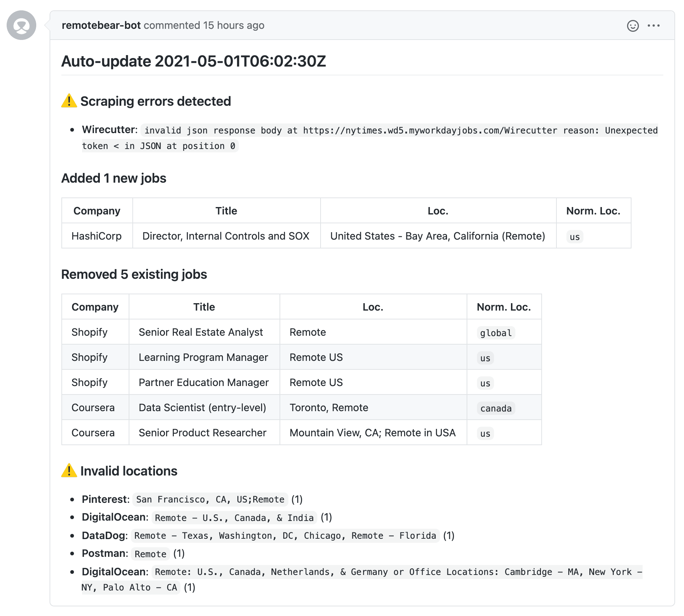Select the Auto-update 2021-05-01T06:02:30Z heading

click(x=193, y=61)
